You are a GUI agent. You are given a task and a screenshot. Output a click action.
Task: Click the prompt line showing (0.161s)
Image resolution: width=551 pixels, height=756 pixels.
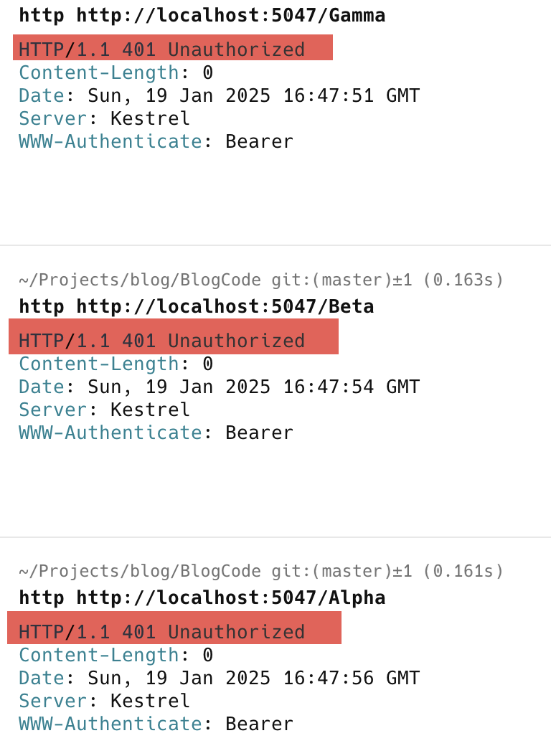coord(261,571)
